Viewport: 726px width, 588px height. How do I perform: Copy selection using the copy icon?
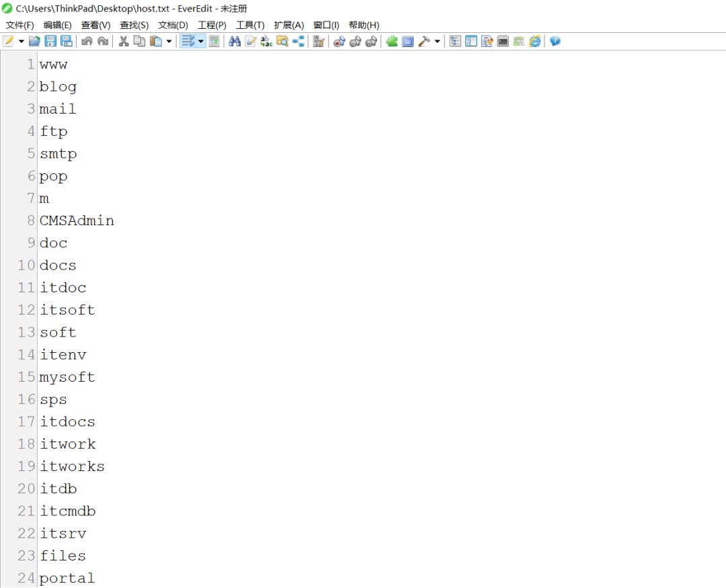(x=139, y=41)
